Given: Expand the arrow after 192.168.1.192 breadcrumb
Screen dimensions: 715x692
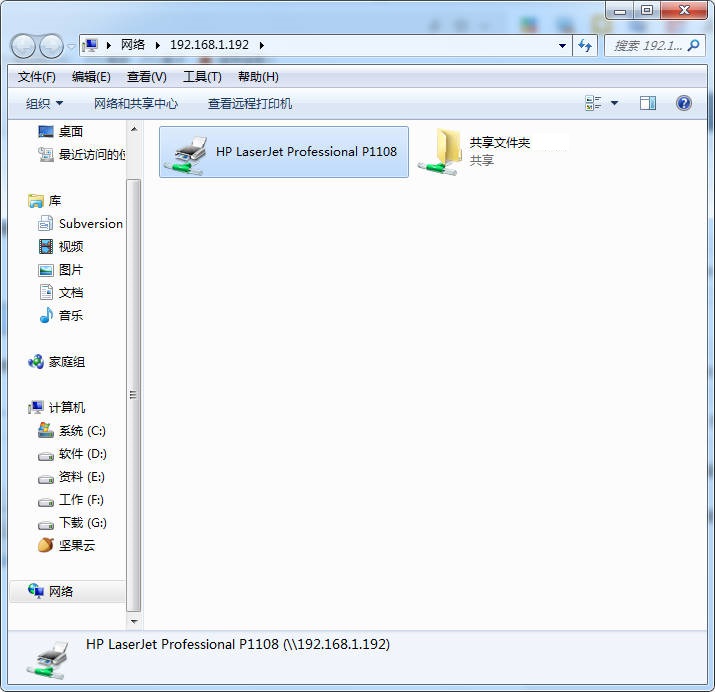Looking at the screenshot, I should (x=262, y=45).
